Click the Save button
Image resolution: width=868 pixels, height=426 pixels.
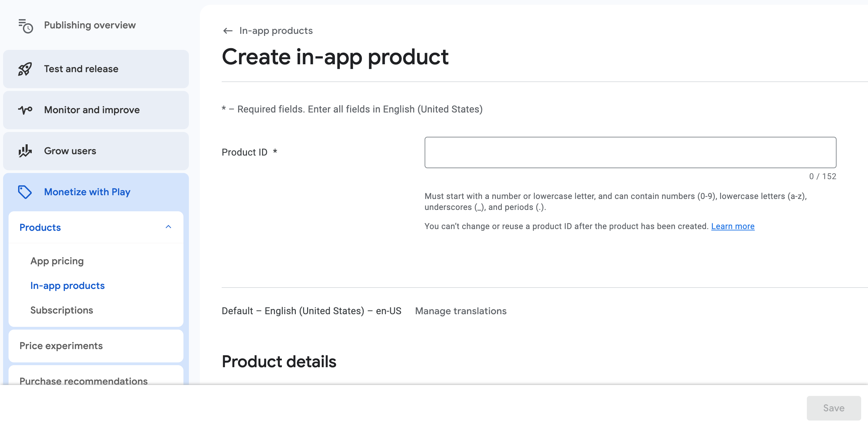pyautogui.click(x=833, y=408)
